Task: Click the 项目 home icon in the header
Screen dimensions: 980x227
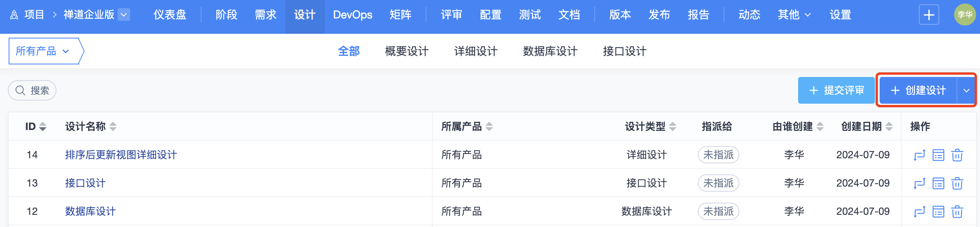Action: (14, 15)
